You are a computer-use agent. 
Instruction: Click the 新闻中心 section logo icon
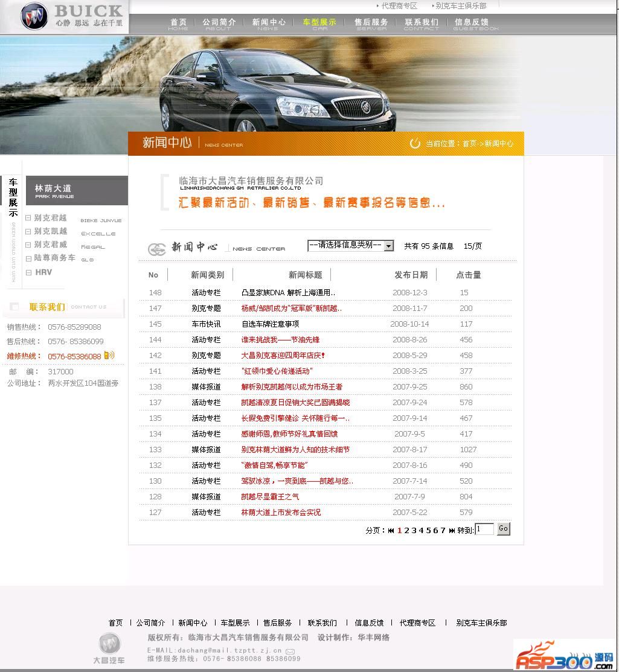157,249
